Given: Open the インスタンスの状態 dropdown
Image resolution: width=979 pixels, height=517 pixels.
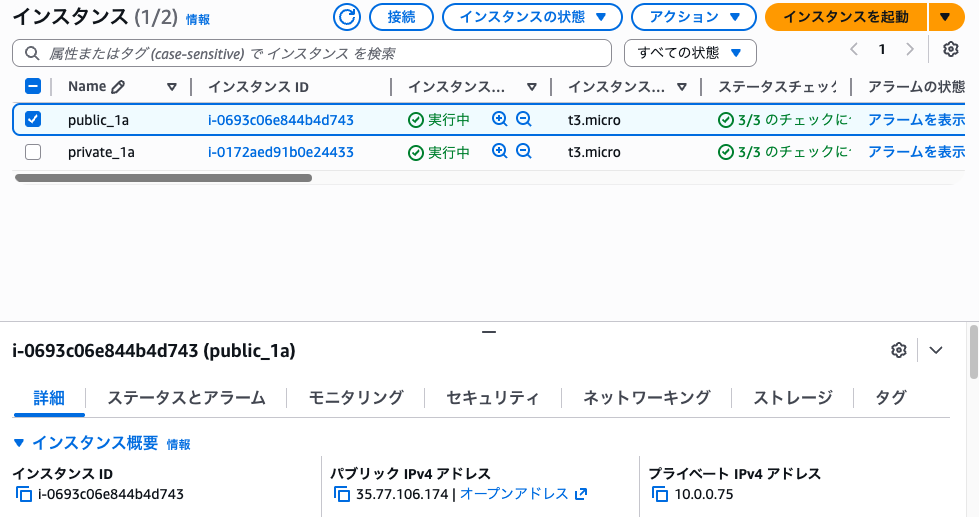Looking at the screenshot, I should [531, 17].
